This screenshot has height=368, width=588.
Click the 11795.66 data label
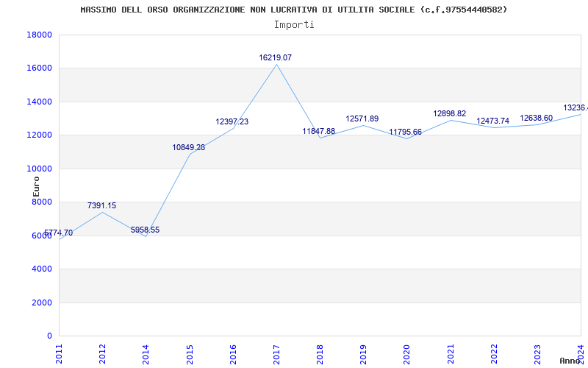[406, 132]
